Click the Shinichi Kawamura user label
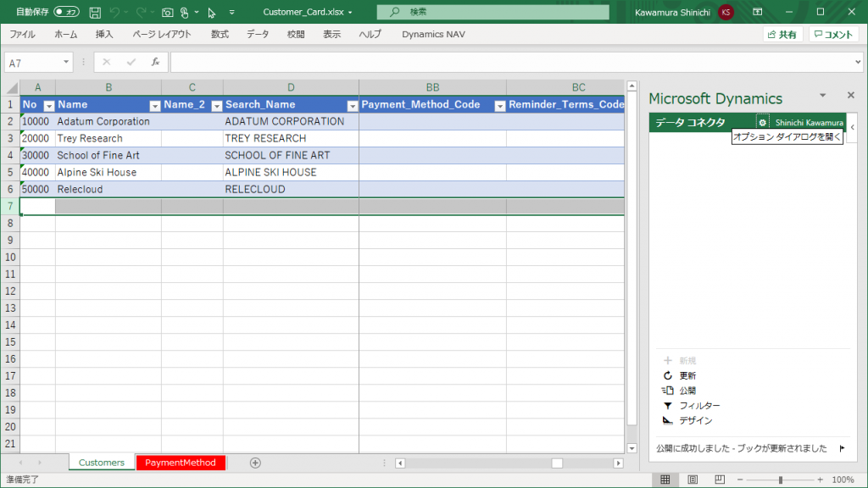The width and height of the screenshot is (868, 488). pos(810,123)
